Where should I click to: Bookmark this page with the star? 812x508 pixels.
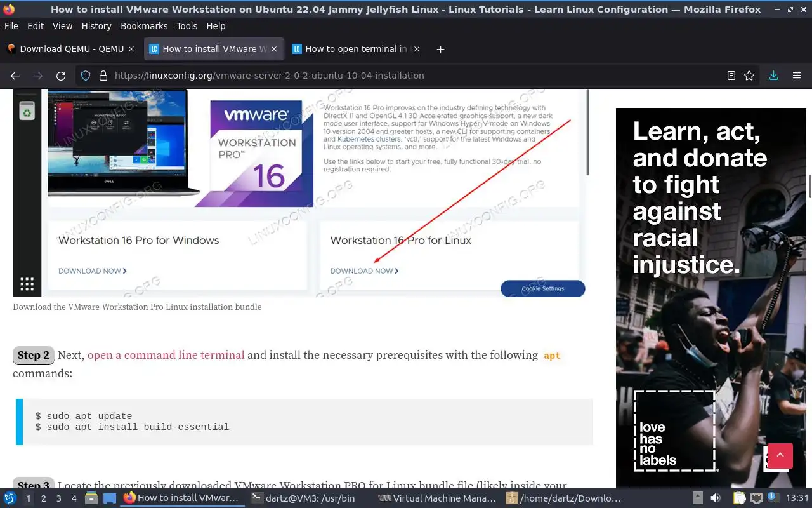[749, 76]
